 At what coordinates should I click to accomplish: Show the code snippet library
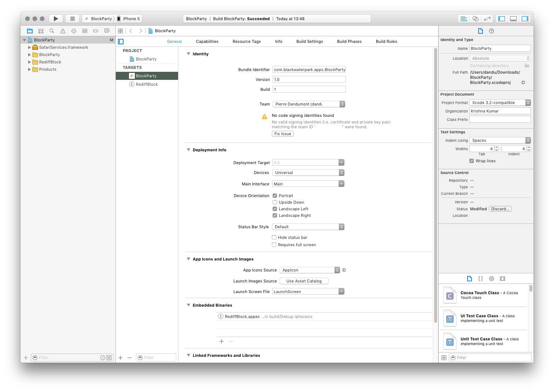click(480, 279)
